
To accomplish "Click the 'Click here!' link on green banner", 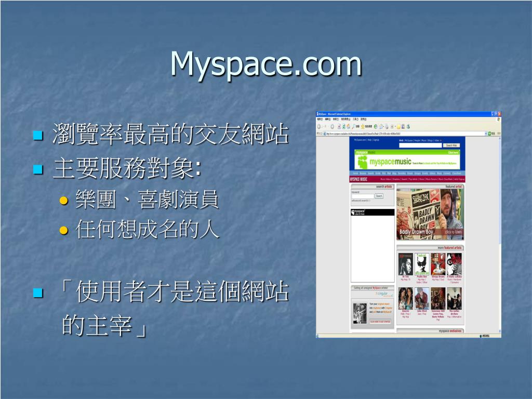I will (x=453, y=153).
